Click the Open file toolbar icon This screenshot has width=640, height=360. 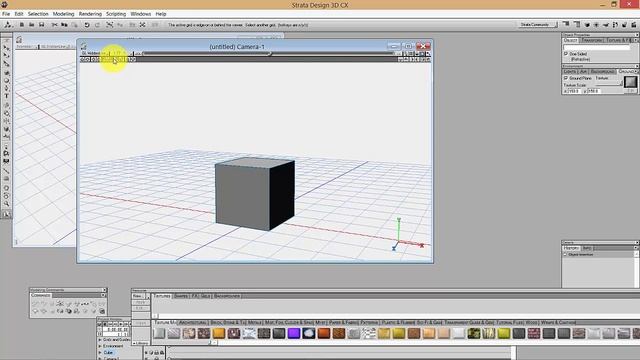[31, 25]
